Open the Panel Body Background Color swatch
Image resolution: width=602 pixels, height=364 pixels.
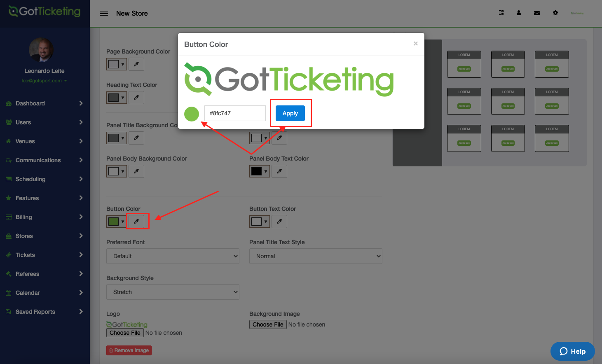(117, 171)
